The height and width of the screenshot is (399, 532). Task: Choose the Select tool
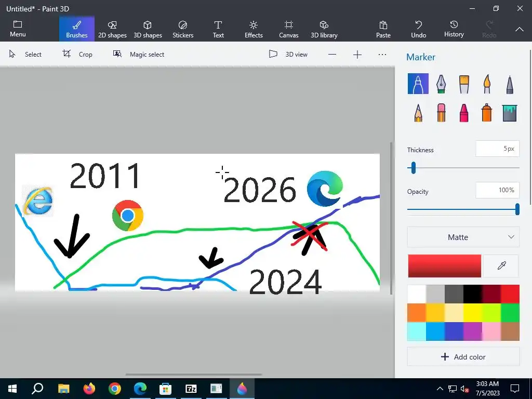pos(25,54)
